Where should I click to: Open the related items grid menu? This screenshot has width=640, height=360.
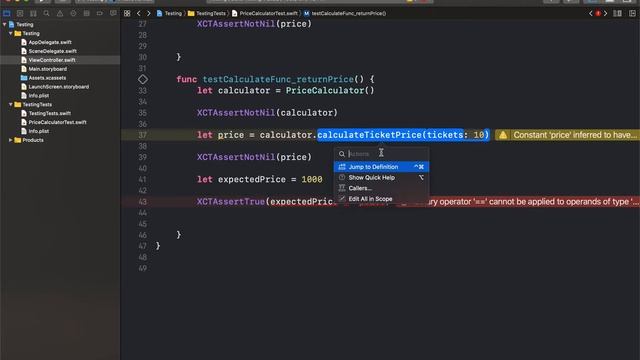point(127,13)
